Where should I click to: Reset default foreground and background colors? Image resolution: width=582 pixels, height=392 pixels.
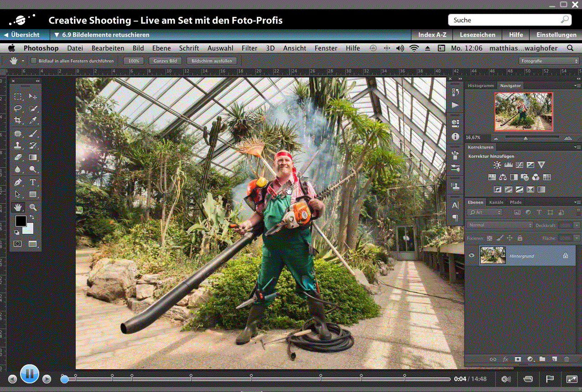(17, 232)
